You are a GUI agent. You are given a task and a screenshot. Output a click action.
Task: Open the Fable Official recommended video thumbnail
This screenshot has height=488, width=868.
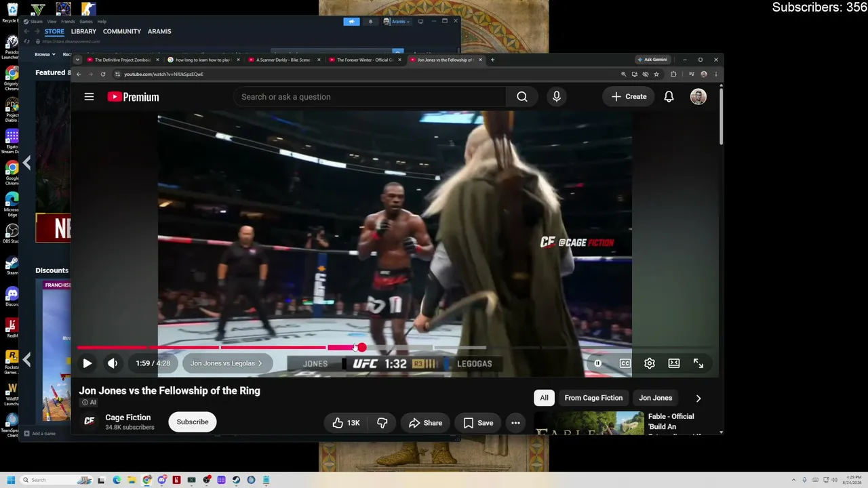click(589, 423)
